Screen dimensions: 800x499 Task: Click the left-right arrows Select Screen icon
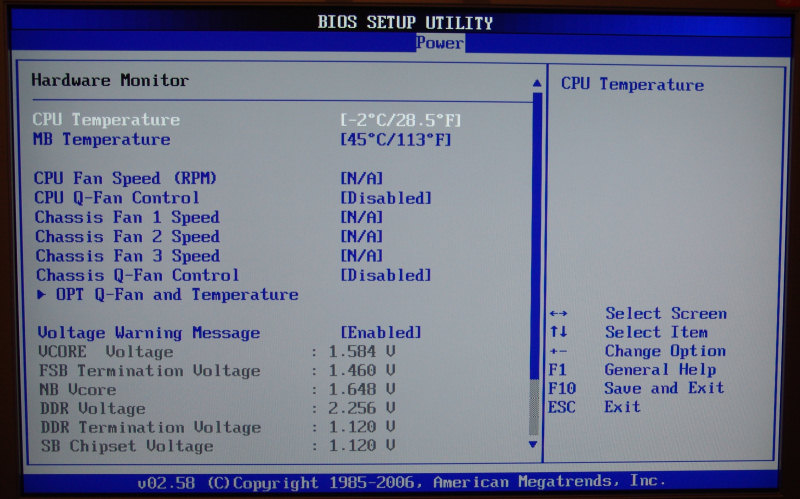point(558,314)
